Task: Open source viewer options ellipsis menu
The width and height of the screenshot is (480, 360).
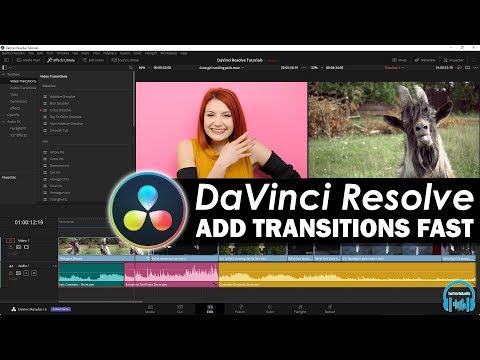Action: (x=303, y=68)
